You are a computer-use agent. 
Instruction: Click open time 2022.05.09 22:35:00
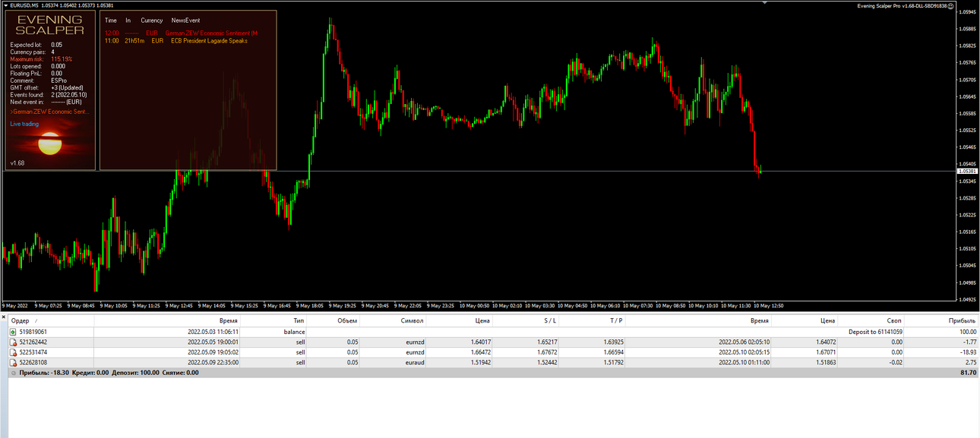click(213, 363)
